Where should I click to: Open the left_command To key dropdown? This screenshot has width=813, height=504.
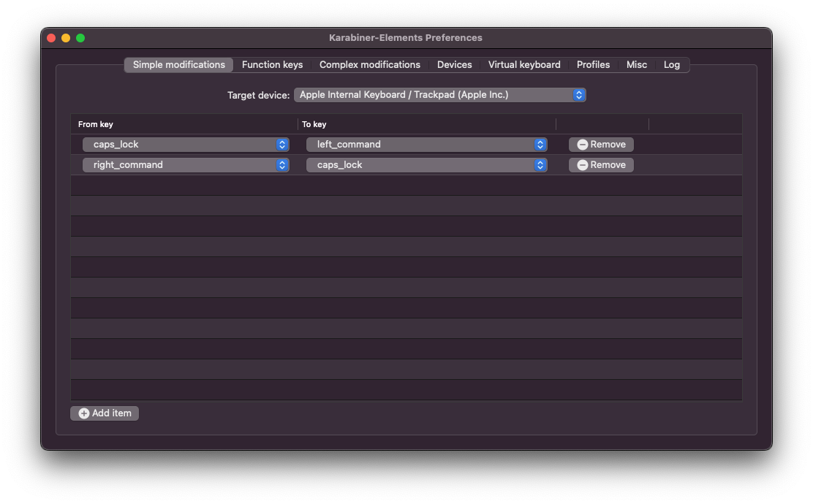[x=426, y=145]
